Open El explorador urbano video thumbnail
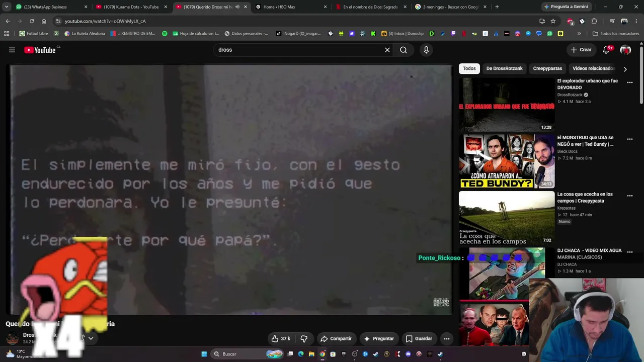Image resolution: width=644 pixels, height=362 pixels. pyautogui.click(x=507, y=105)
